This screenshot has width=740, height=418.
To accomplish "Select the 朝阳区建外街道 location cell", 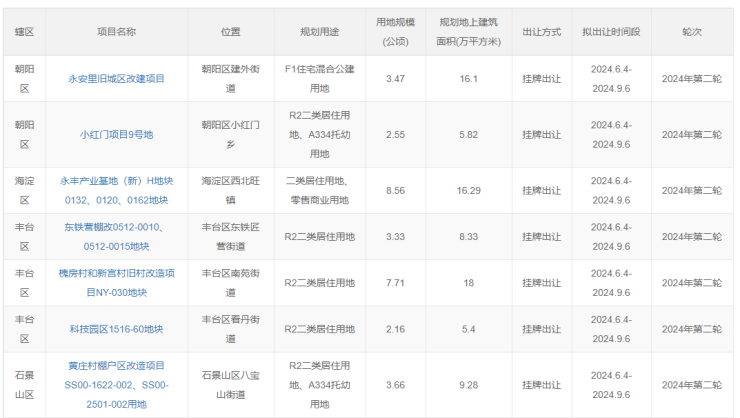I will (x=231, y=78).
